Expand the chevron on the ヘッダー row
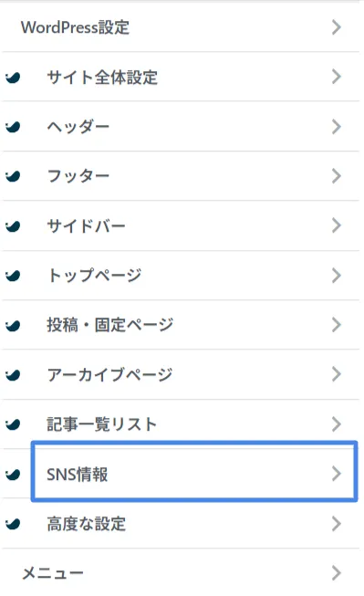This screenshot has width=364, height=596. 337,127
